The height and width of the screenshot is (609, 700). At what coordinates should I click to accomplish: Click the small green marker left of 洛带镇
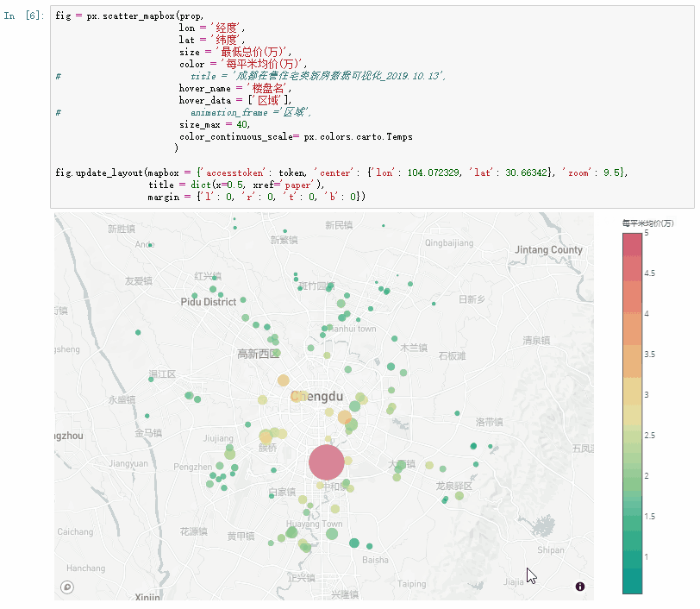coord(457,413)
